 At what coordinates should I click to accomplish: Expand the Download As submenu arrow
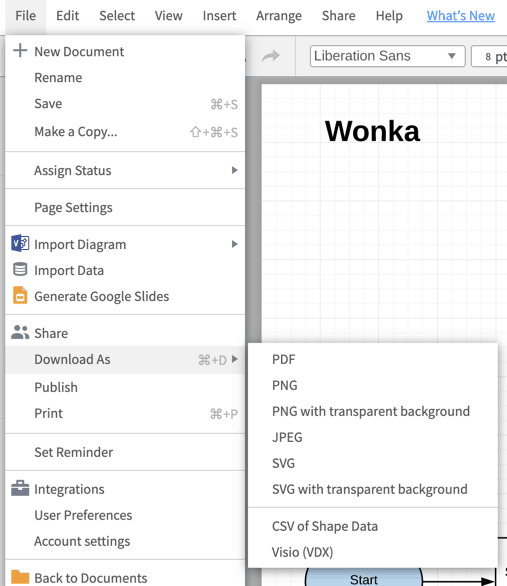tap(234, 360)
